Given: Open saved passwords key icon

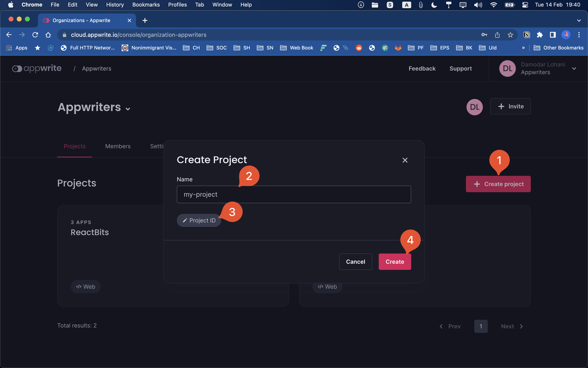Looking at the screenshot, I should [x=484, y=35].
